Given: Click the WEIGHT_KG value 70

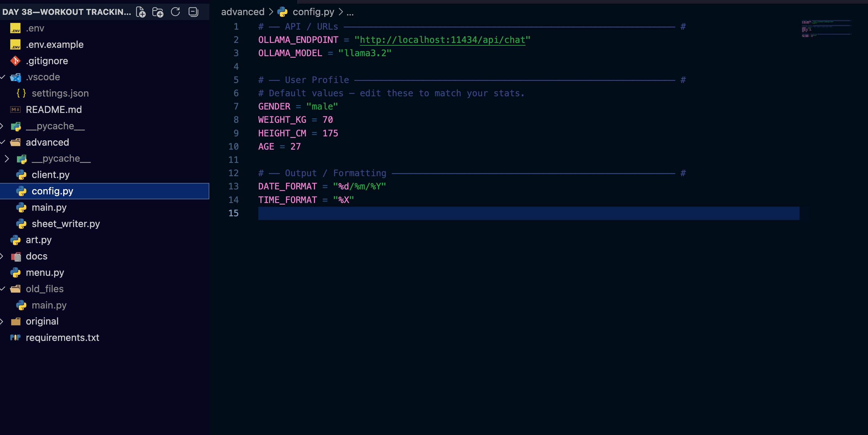Looking at the screenshot, I should point(328,120).
